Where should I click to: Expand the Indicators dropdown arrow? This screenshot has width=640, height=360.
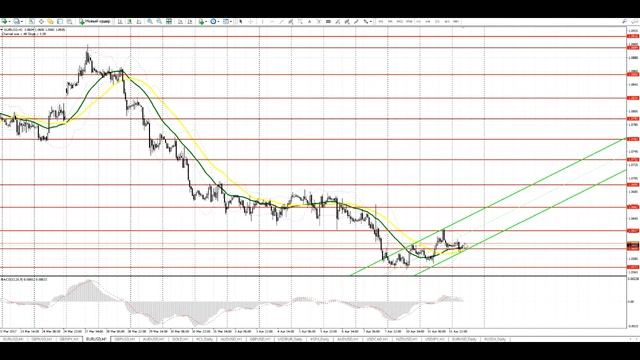[x=206, y=21]
